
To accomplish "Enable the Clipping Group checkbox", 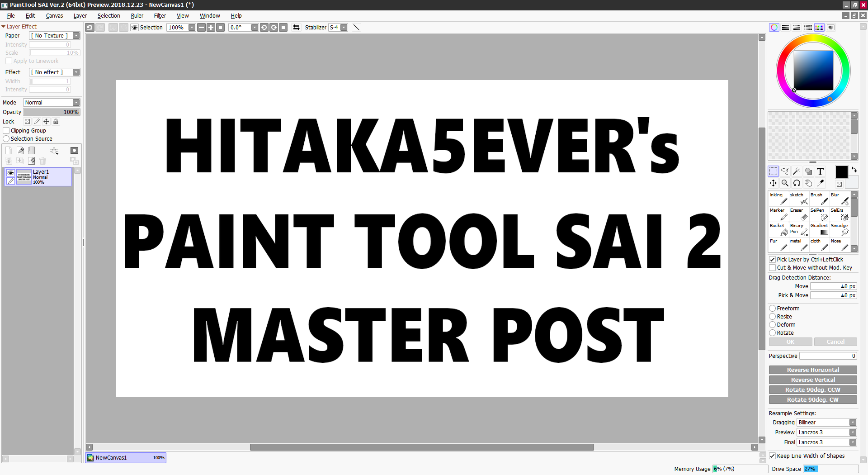I will 6,131.
